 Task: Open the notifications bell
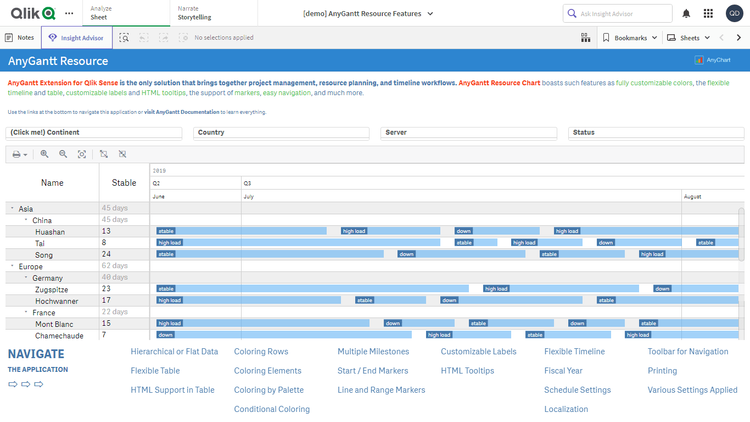[686, 14]
